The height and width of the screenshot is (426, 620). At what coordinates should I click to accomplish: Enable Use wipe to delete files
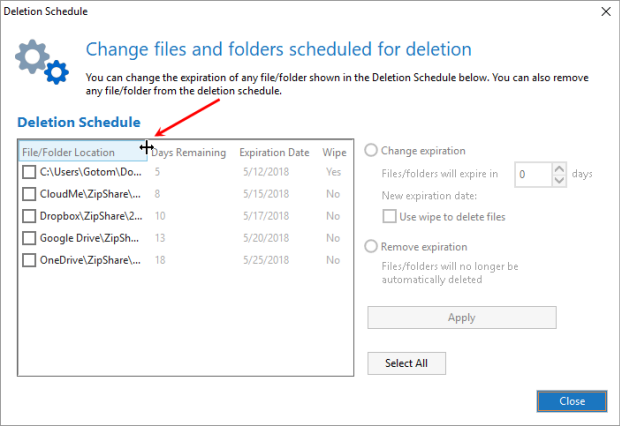point(389,216)
